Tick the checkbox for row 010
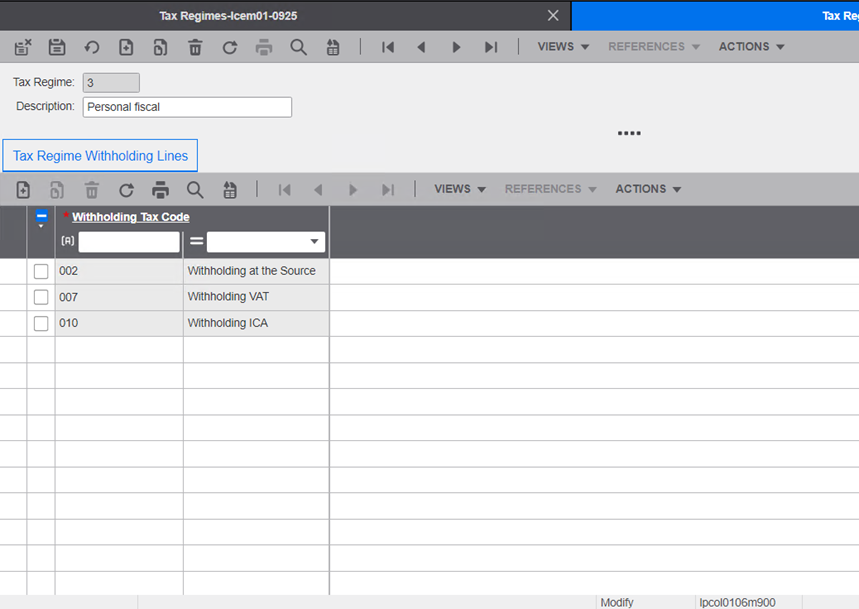This screenshot has width=859, height=609. click(x=41, y=323)
